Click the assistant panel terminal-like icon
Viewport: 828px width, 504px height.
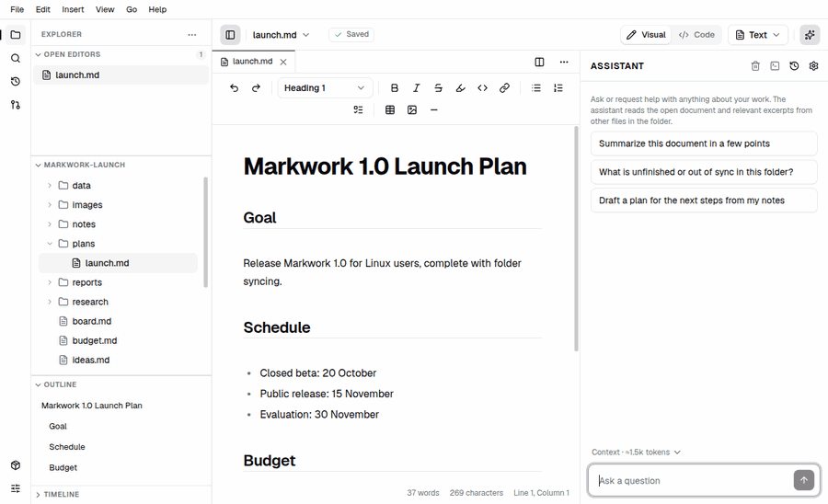coord(775,66)
